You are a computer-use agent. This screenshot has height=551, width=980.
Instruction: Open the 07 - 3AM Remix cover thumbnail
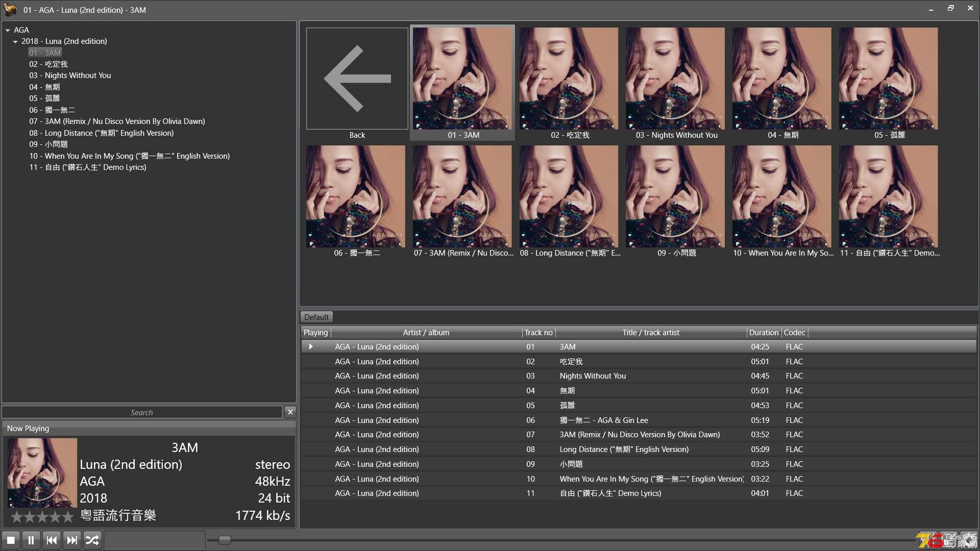tap(462, 196)
